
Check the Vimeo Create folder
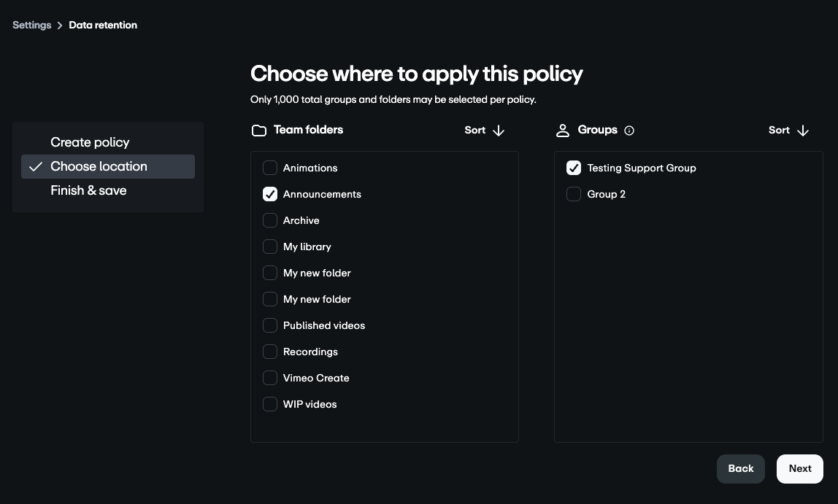pyautogui.click(x=270, y=378)
